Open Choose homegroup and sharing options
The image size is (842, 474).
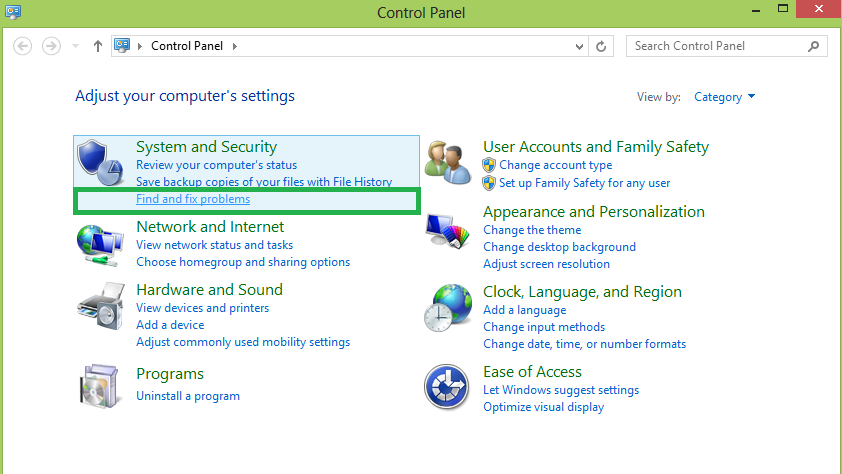click(243, 262)
